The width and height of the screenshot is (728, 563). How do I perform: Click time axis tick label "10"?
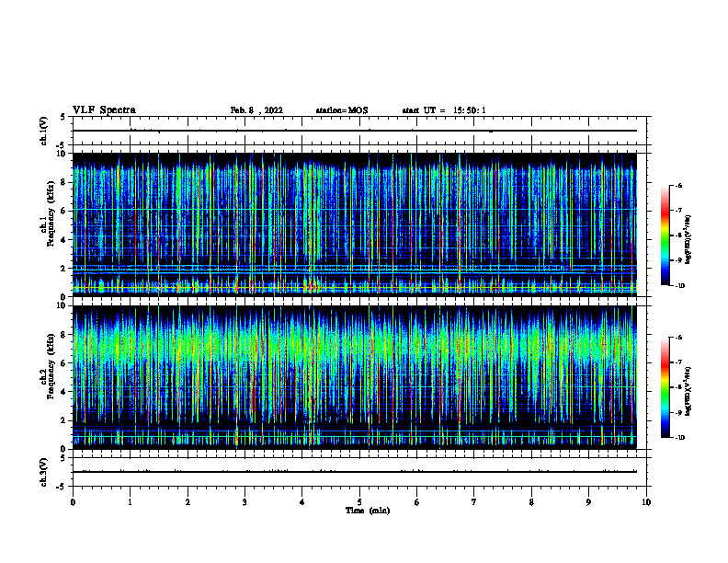(646, 502)
